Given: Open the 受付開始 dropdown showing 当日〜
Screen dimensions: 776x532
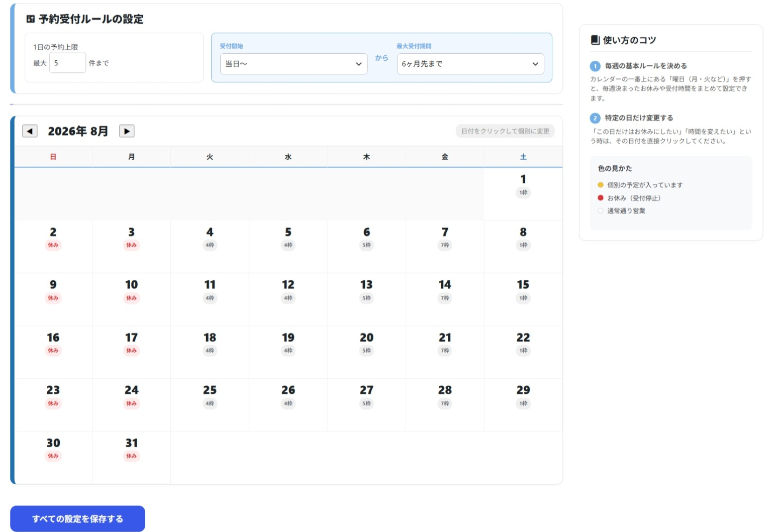Looking at the screenshot, I should 294,64.
